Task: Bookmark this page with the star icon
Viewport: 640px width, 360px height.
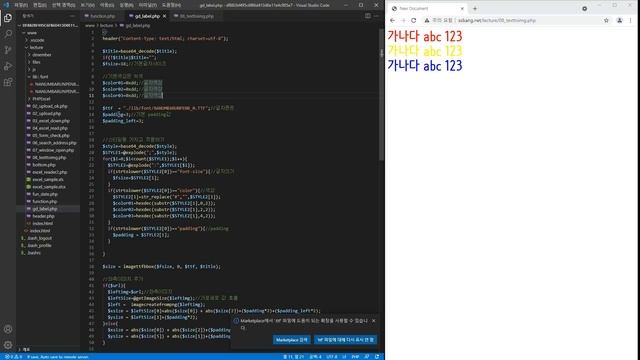Action: (606, 20)
